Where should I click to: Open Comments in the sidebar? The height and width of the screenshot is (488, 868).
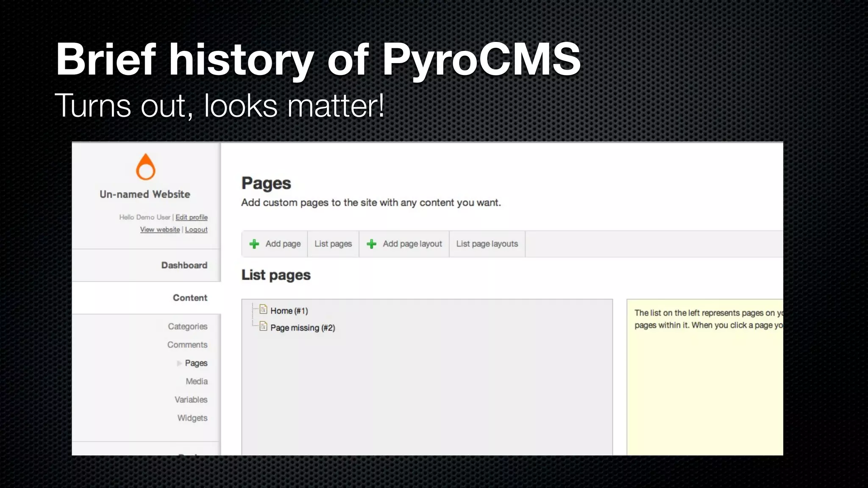187,345
